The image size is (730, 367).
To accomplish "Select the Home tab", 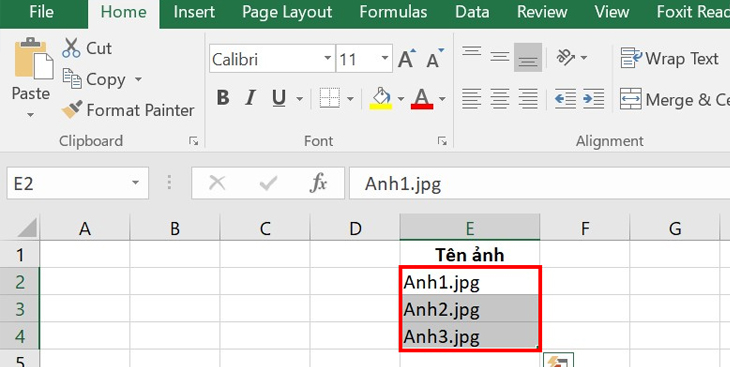I will coord(123,14).
